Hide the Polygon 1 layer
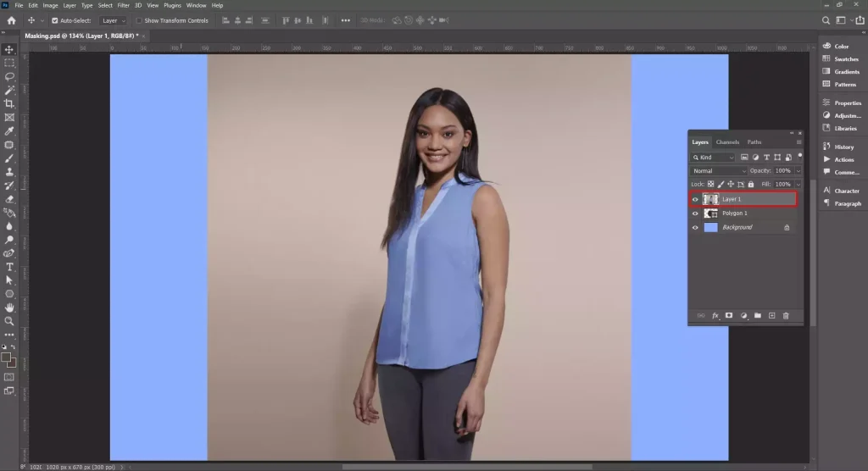The width and height of the screenshot is (868, 471). [x=695, y=213]
